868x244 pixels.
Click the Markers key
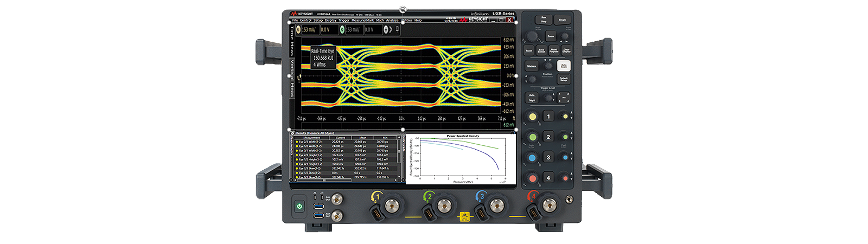coord(532,66)
